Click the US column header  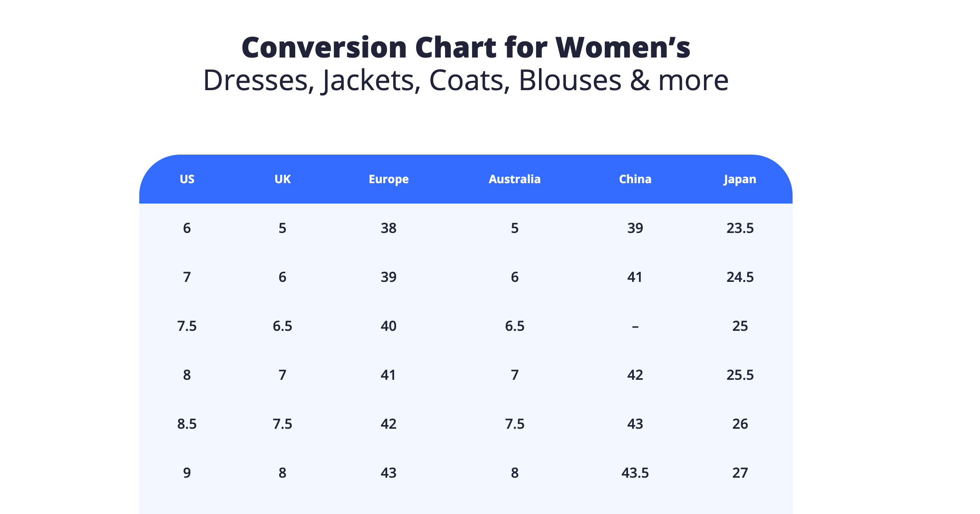coord(187,179)
